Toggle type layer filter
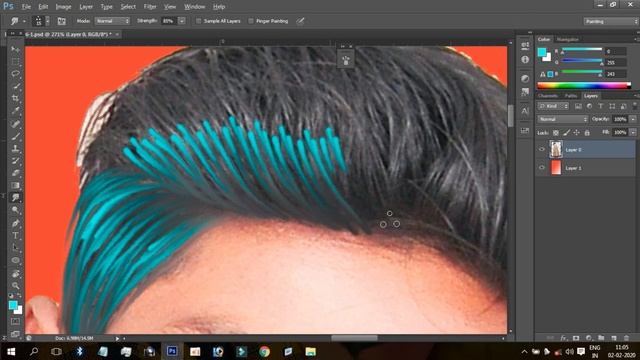640x360 pixels. click(601, 106)
